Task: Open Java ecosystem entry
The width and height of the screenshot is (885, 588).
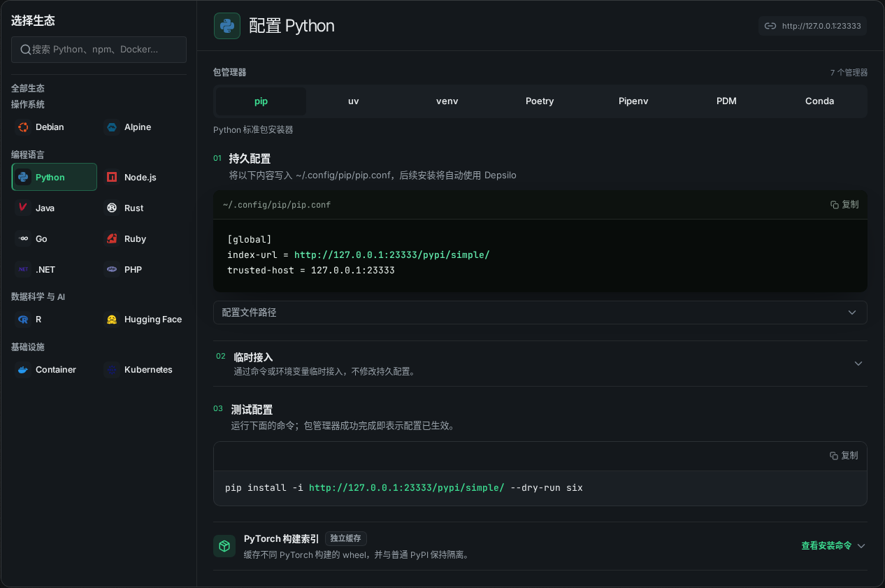Action: pyautogui.click(x=55, y=208)
